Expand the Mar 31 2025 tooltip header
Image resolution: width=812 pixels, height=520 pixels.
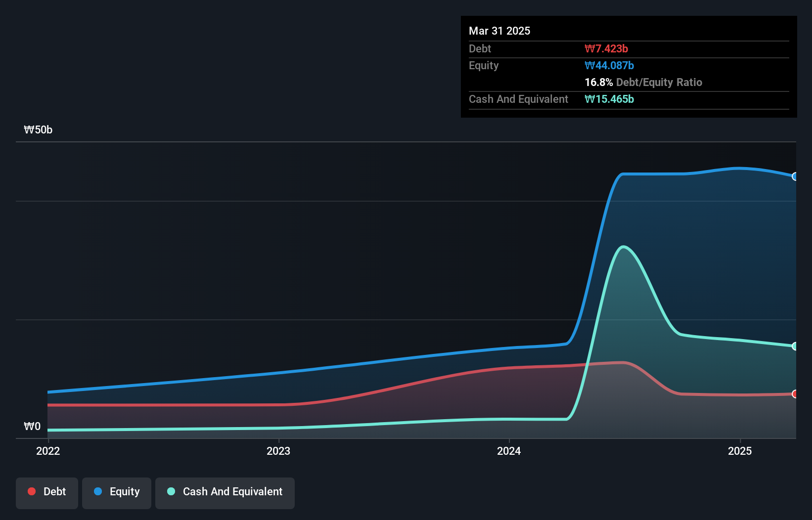(x=499, y=31)
